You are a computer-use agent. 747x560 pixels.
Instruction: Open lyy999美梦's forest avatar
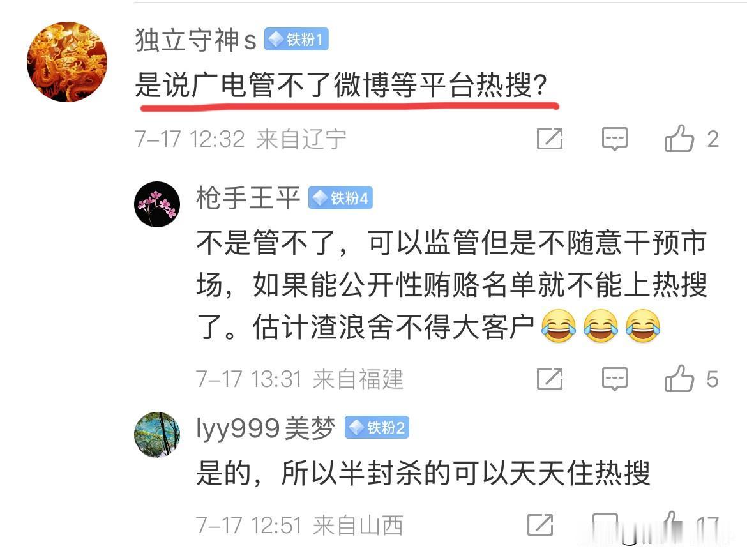click(157, 435)
